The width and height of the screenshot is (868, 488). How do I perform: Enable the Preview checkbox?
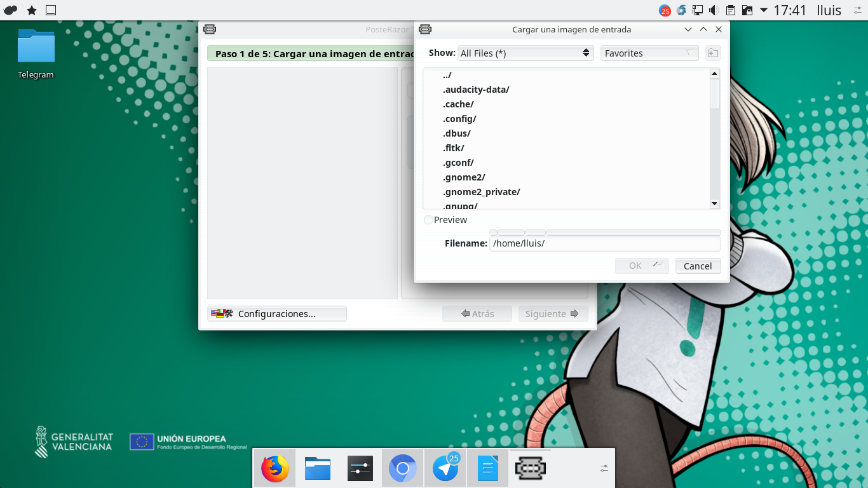tap(428, 220)
